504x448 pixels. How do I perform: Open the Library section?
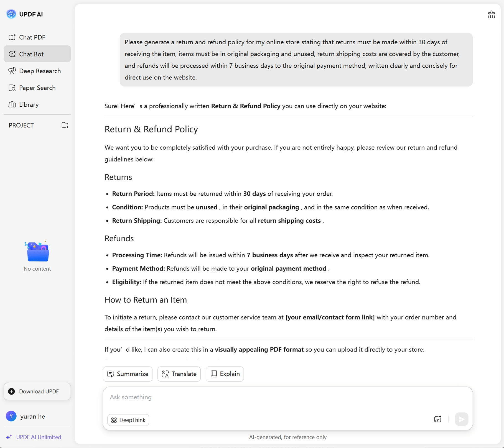(29, 105)
